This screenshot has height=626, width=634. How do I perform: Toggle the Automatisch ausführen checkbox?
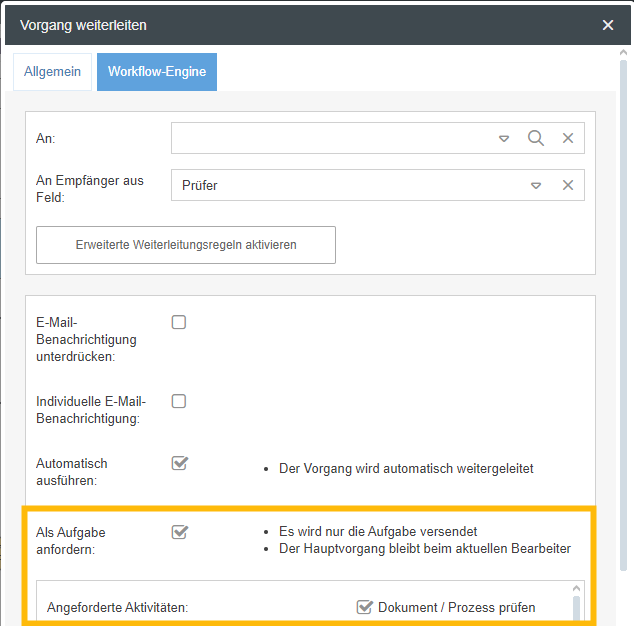[x=180, y=463]
